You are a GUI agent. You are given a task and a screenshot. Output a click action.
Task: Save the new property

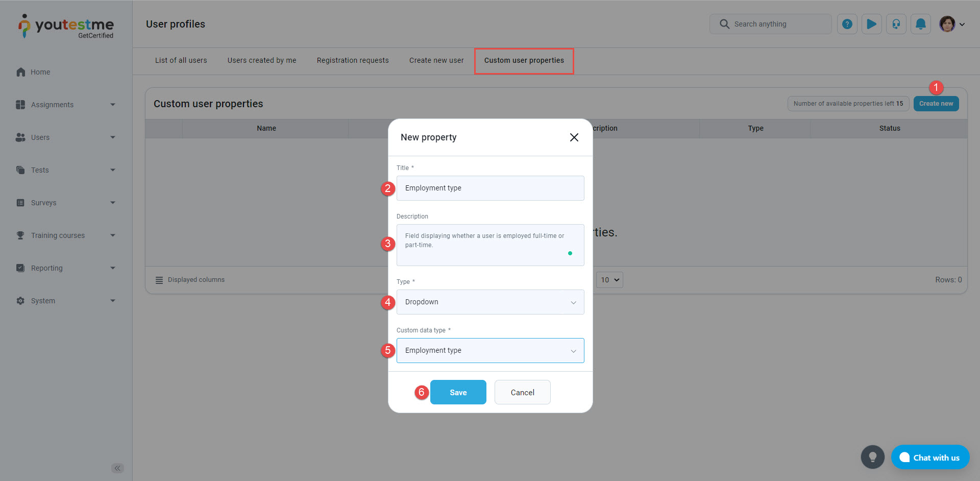(x=458, y=392)
